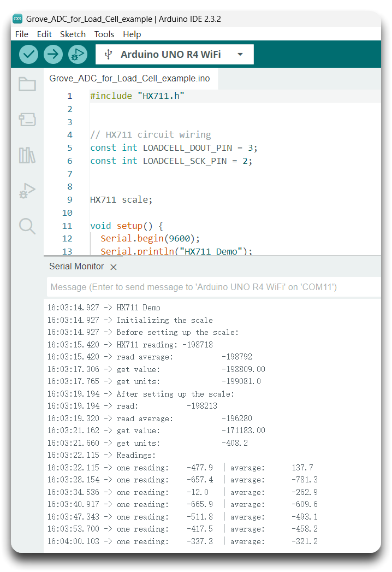Open the Sketch menu
392x572 pixels.
pos(73,34)
